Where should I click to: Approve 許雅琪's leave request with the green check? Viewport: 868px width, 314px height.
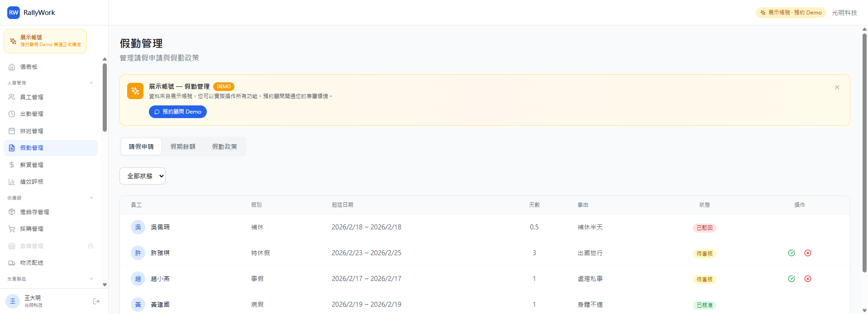[791, 253]
